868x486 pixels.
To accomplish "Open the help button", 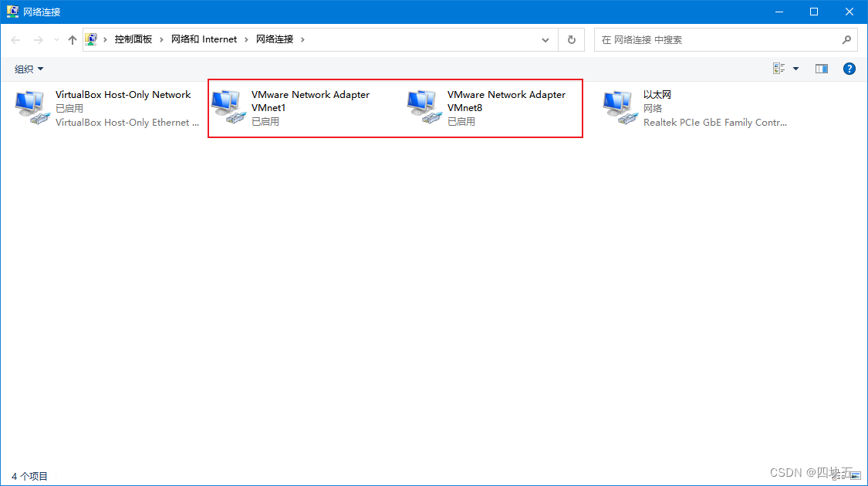I will click(x=849, y=69).
